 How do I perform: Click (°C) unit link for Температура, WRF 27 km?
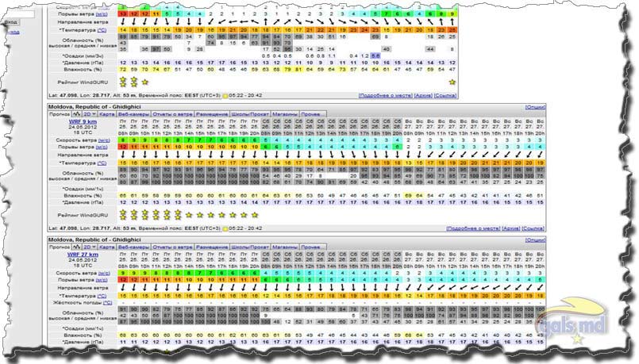coord(102,296)
